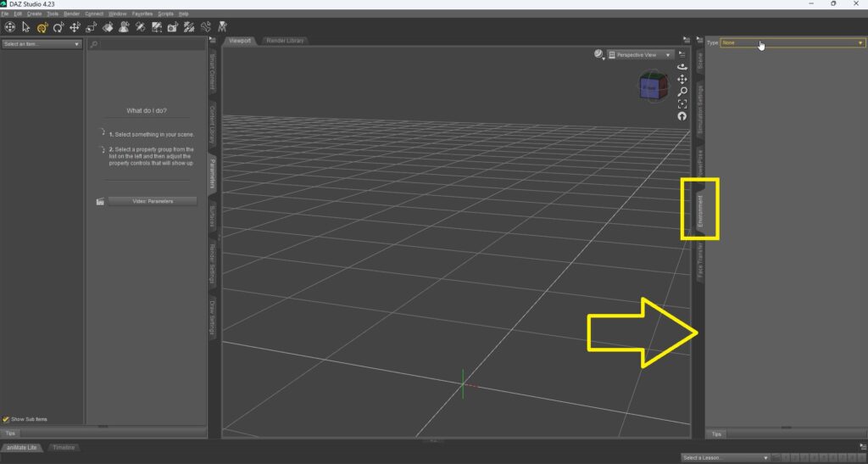Open the Simulation Settings side tab

[x=699, y=109]
